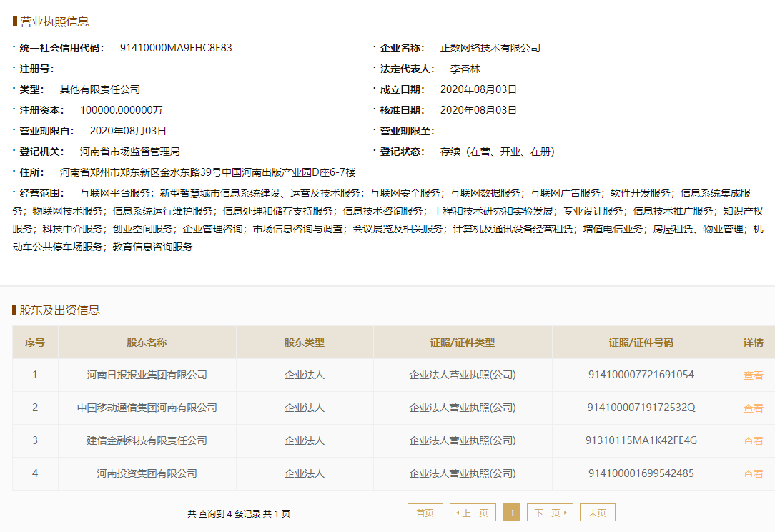
Task: Click the 证照/证件号码 column header
Action: point(641,342)
